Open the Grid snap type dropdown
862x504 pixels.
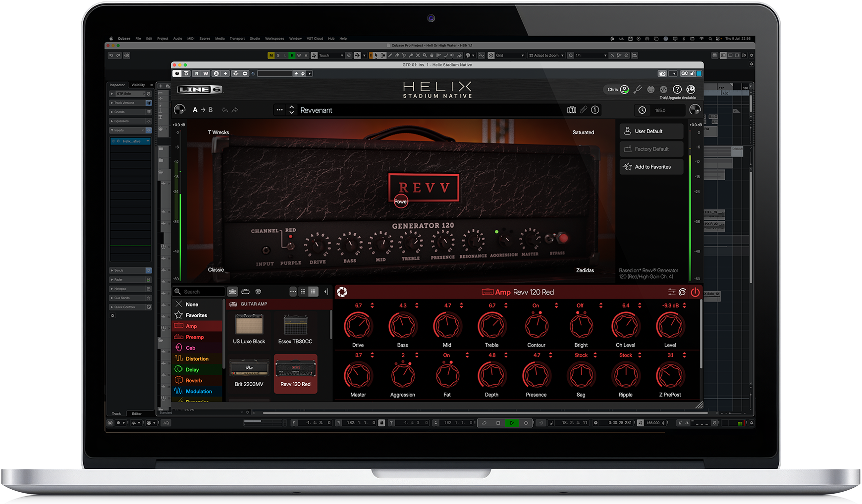[x=510, y=55]
